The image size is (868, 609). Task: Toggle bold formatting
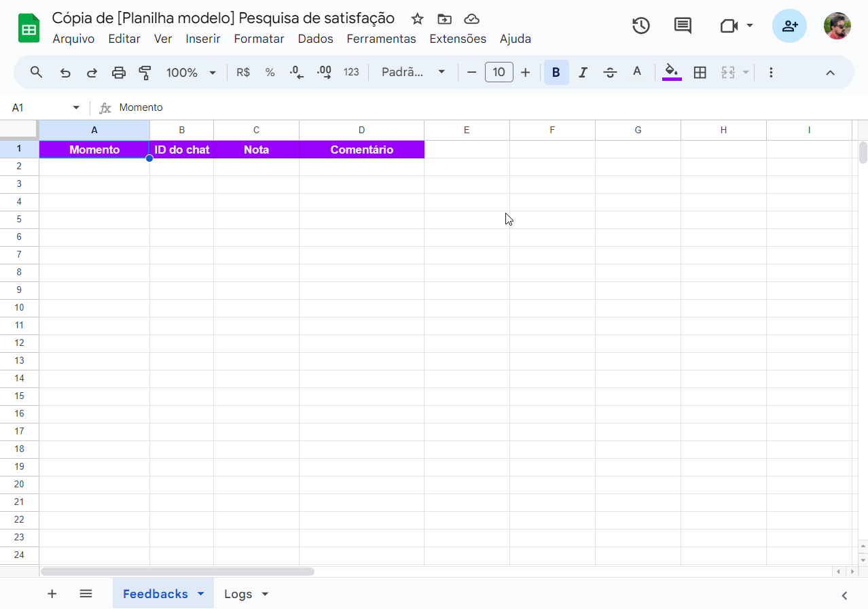click(556, 72)
